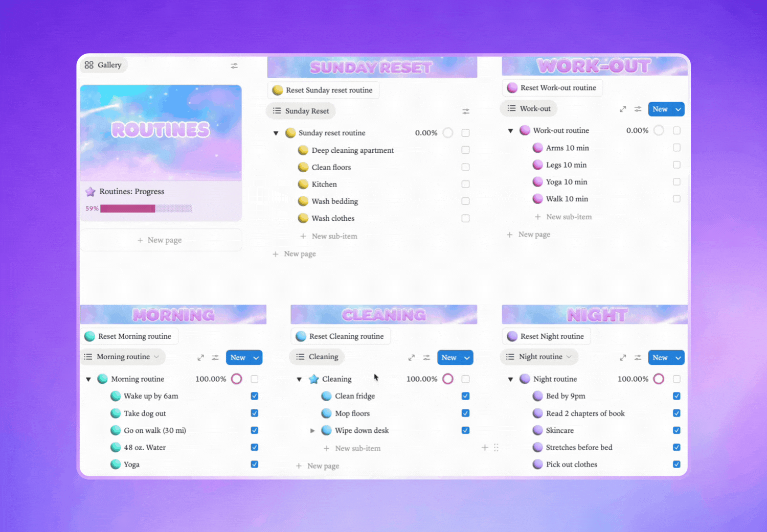The height and width of the screenshot is (532, 767).
Task: Expand Night routine database to full page
Action: (622, 358)
